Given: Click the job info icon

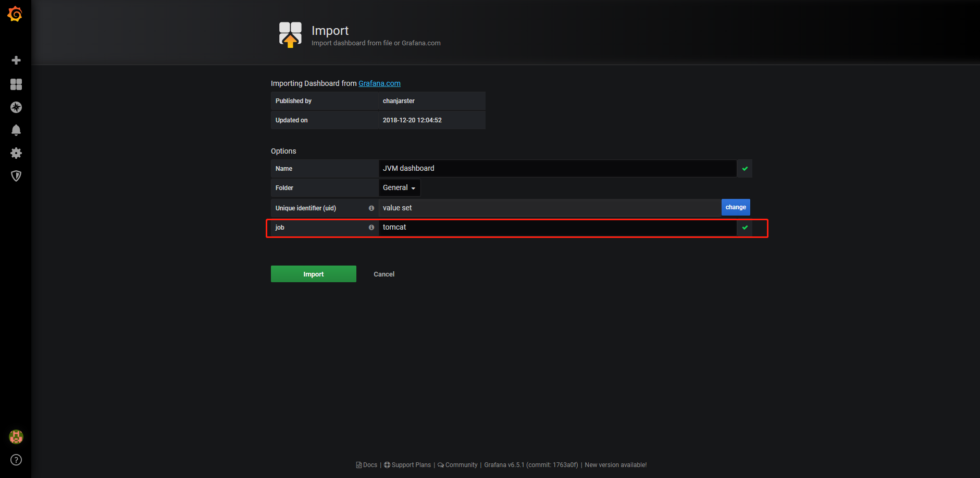Looking at the screenshot, I should 371,228.
